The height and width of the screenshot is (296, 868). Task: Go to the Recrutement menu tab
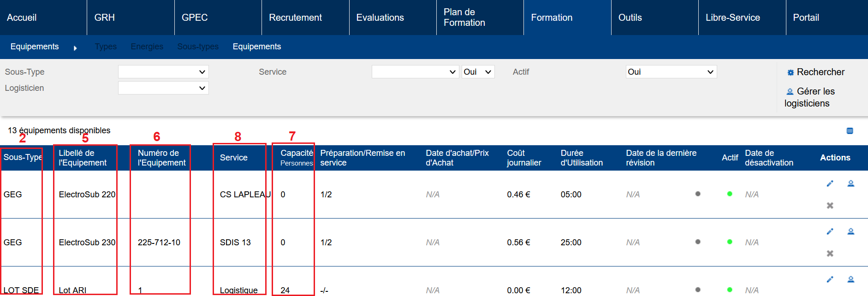point(295,18)
